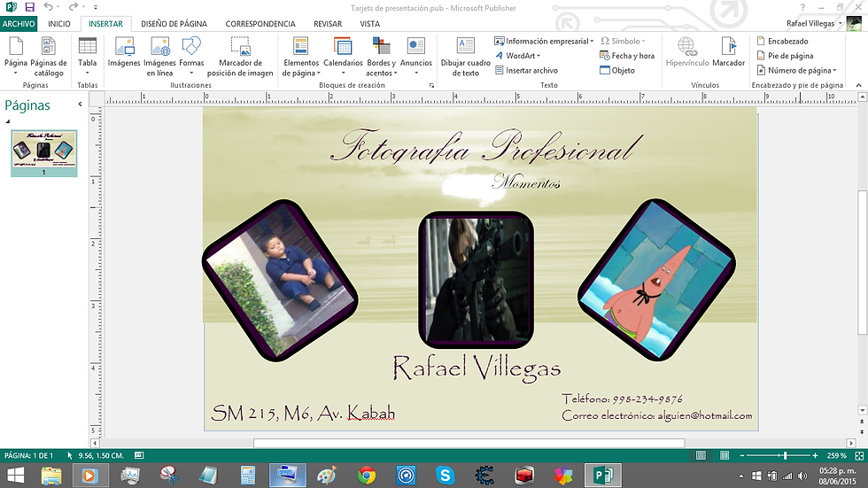Open the Quick Access Toolbar customize arrow
This screenshot has height=488, width=868.
(x=96, y=8)
